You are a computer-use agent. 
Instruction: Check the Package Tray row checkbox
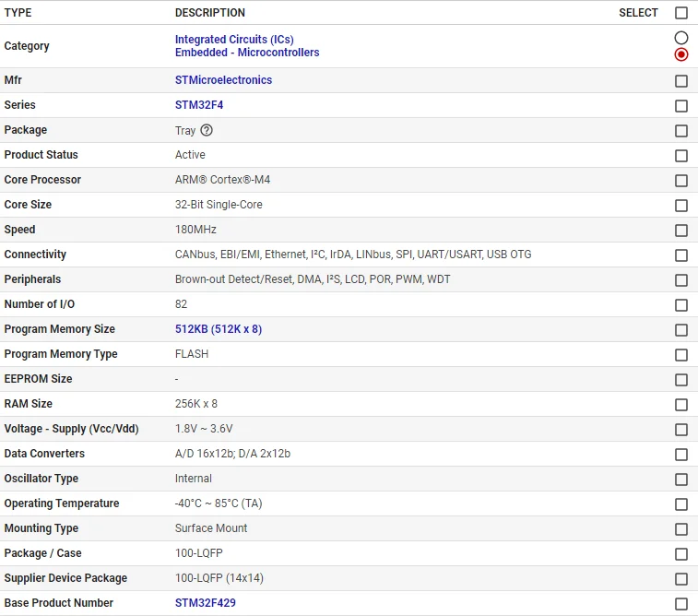tap(681, 131)
